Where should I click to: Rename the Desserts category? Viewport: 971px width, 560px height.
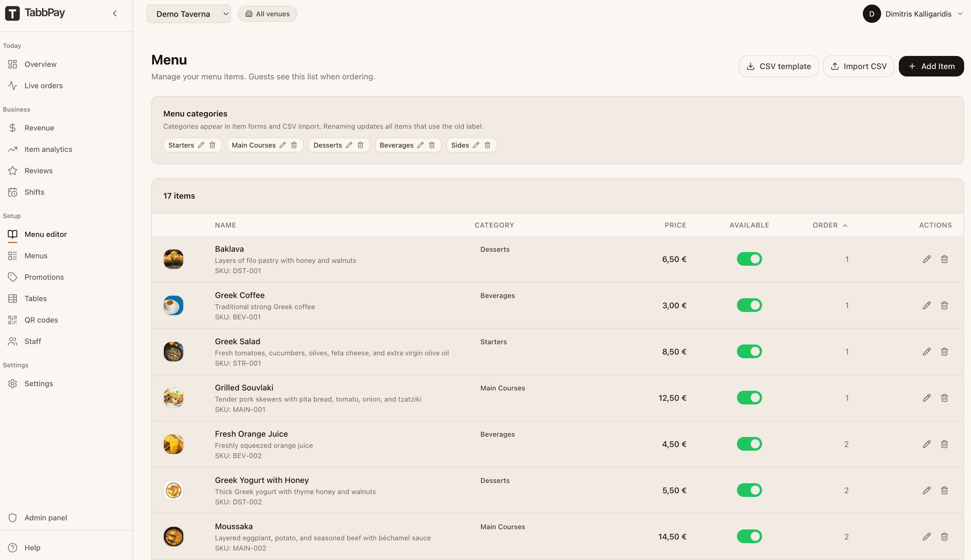(349, 145)
